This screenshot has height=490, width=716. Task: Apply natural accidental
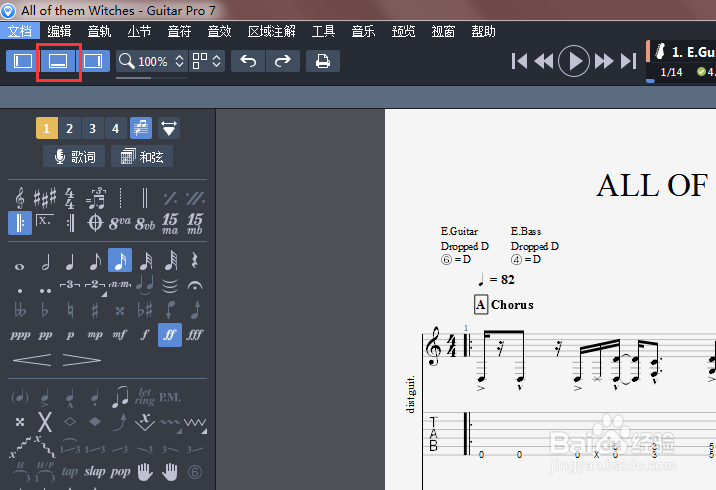[70, 310]
